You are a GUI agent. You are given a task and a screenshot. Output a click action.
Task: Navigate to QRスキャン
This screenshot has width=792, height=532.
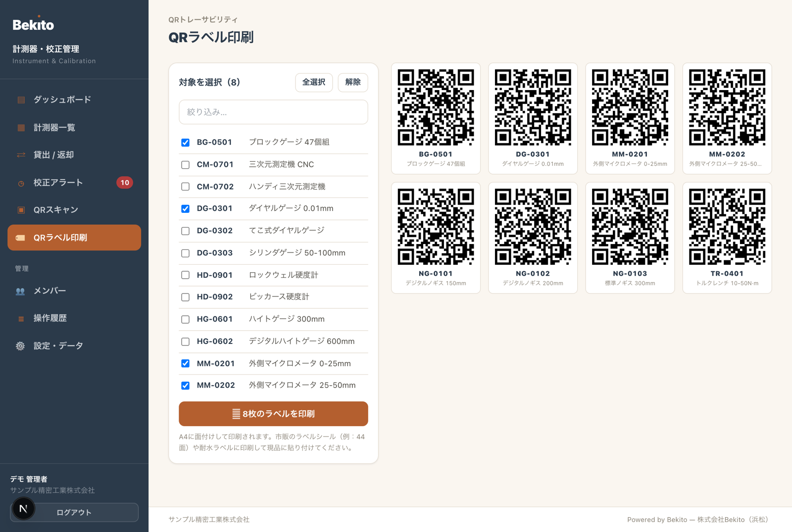click(74, 210)
